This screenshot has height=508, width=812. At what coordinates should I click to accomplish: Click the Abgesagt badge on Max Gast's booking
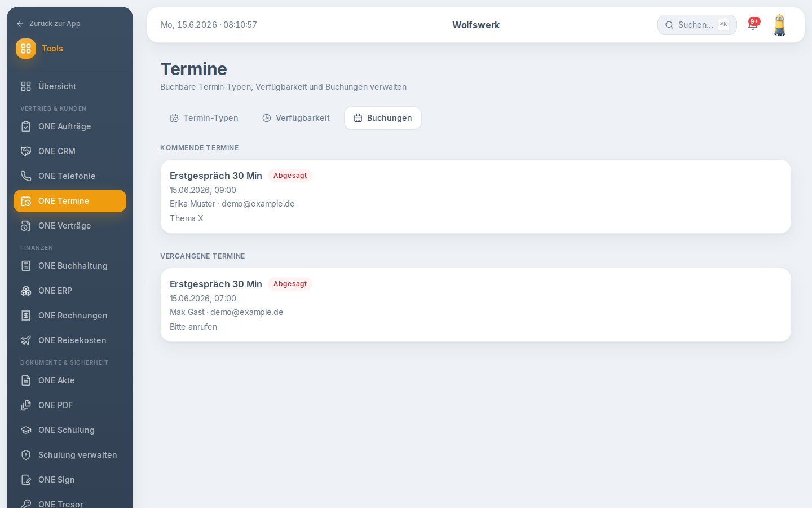tap(290, 284)
